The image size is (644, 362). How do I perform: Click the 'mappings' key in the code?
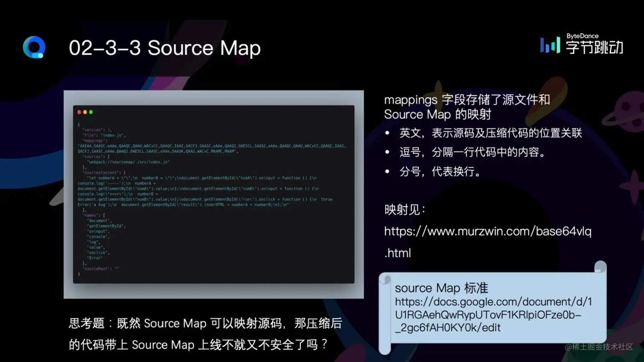coord(94,140)
